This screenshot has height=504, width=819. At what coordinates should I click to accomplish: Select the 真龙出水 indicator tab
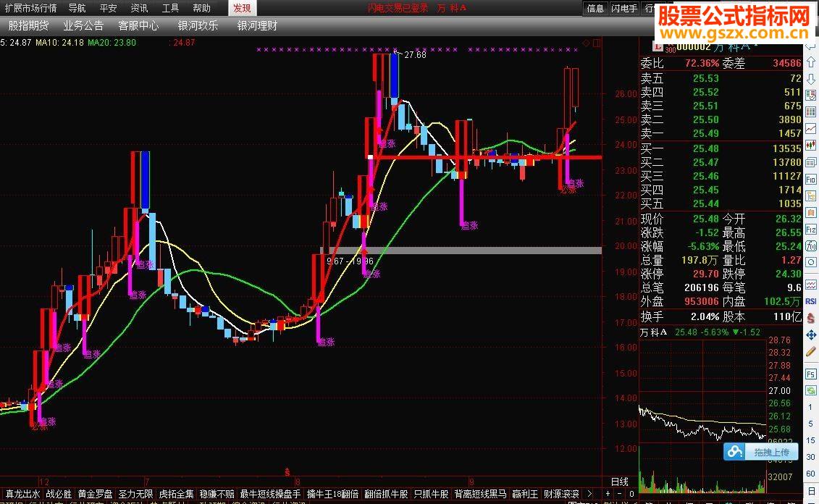(22, 494)
